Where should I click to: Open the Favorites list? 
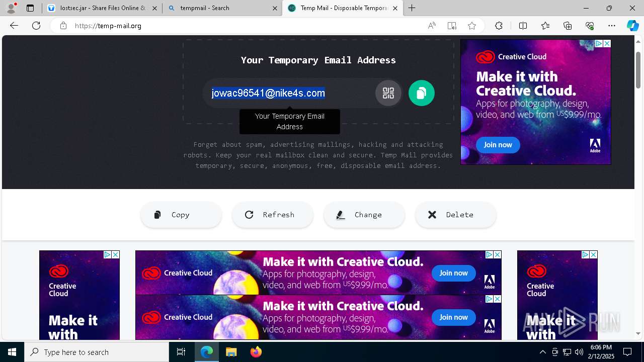[x=545, y=26]
